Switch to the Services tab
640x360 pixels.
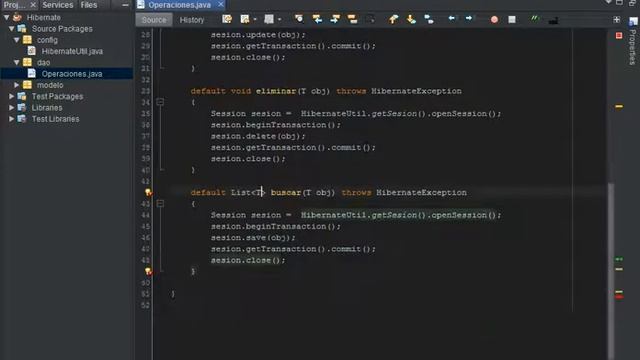[58, 5]
